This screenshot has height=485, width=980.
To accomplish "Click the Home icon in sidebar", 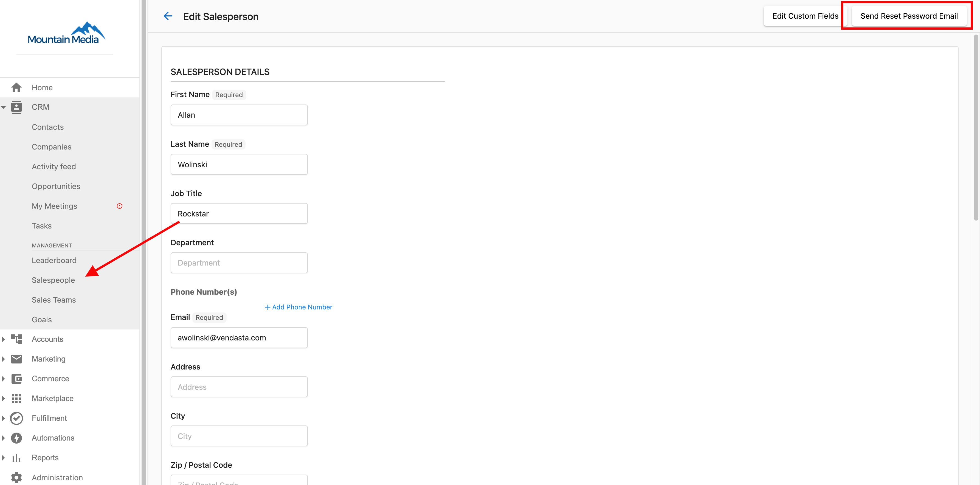I will (x=17, y=87).
